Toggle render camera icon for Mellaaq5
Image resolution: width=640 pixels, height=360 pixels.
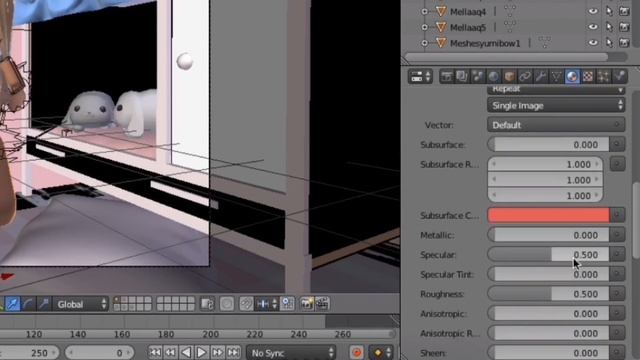coord(624,27)
